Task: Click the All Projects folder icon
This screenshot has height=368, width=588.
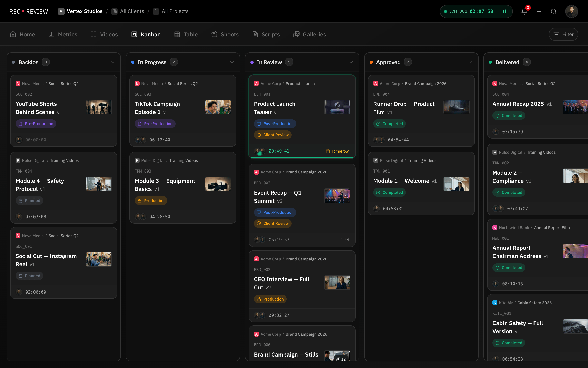Action: click(x=156, y=11)
